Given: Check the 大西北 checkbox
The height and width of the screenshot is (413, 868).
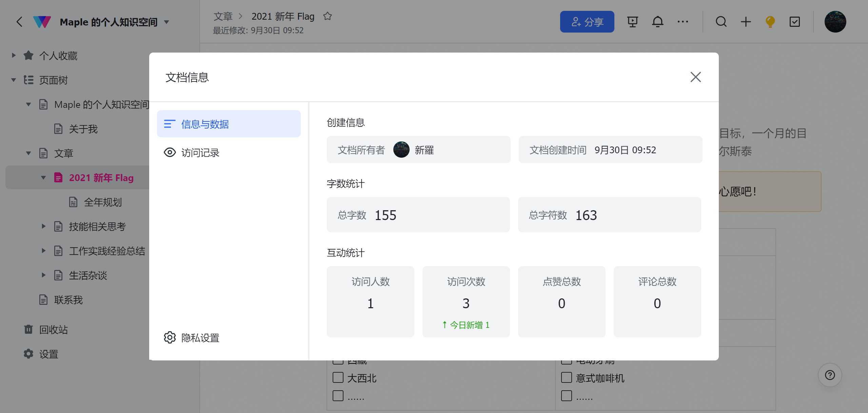Looking at the screenshot, I should tap(338, 377).
